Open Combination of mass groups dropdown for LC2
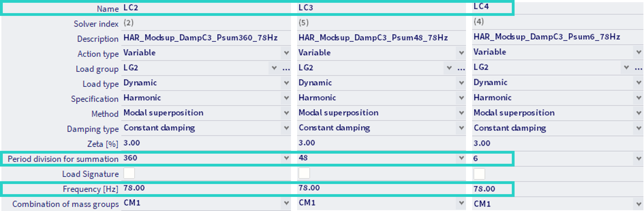The width and height of the screenshot is (644, 211). pos(286,203)
